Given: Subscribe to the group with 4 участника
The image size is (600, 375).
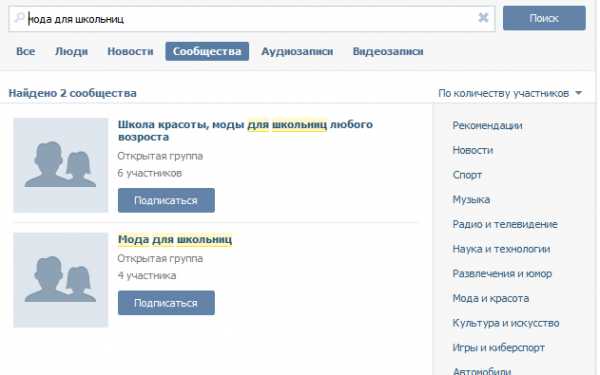Looking at the screenshot, I should pos(166,303).
